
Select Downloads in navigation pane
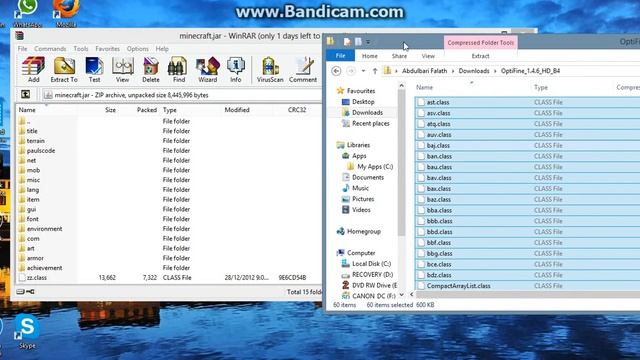367,112
